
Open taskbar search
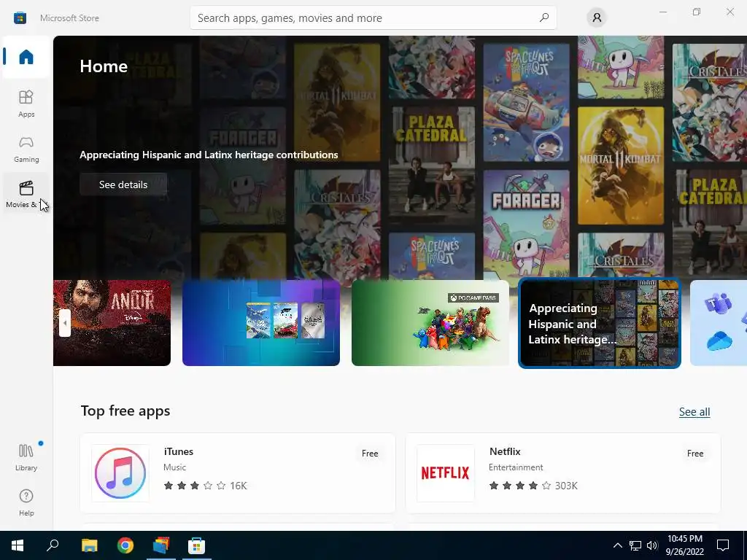53,545
